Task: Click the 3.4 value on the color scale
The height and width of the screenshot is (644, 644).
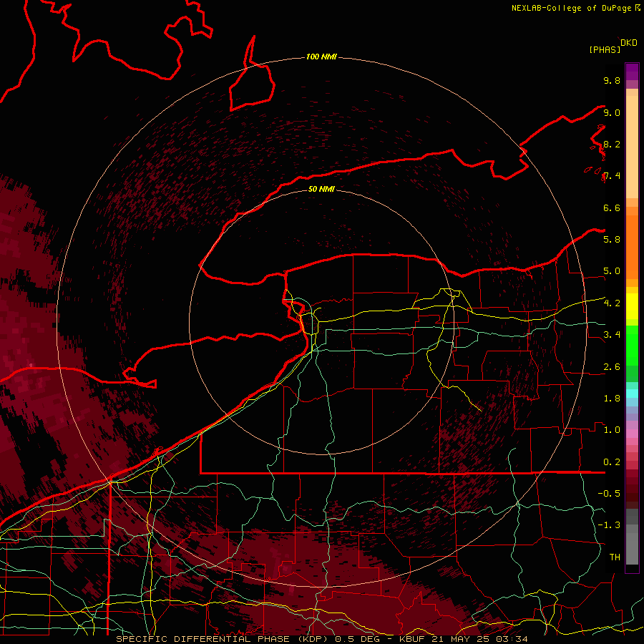Action: click(x=612, y=335)
